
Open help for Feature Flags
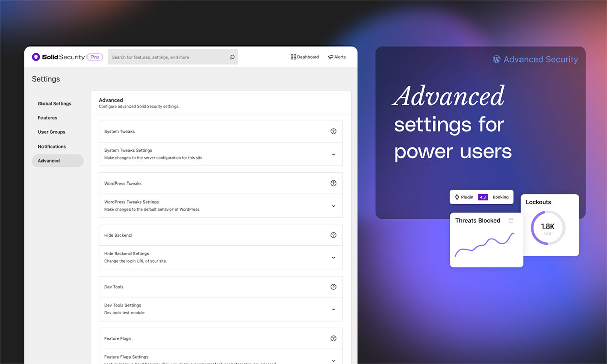tap(333, 339)
